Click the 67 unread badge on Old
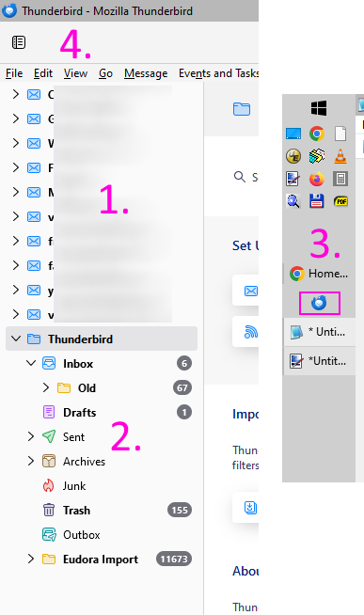The image size is (364, 615). coord(182,388)
